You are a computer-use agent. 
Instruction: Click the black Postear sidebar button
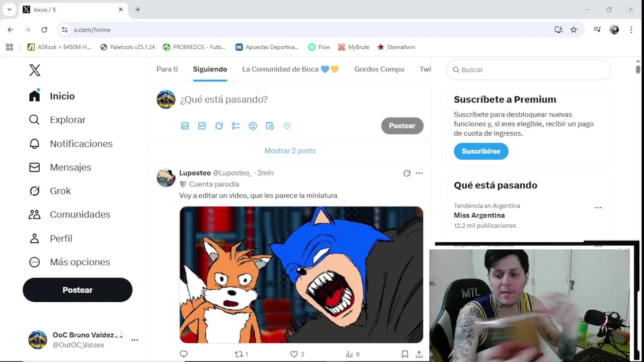[77, 290]
